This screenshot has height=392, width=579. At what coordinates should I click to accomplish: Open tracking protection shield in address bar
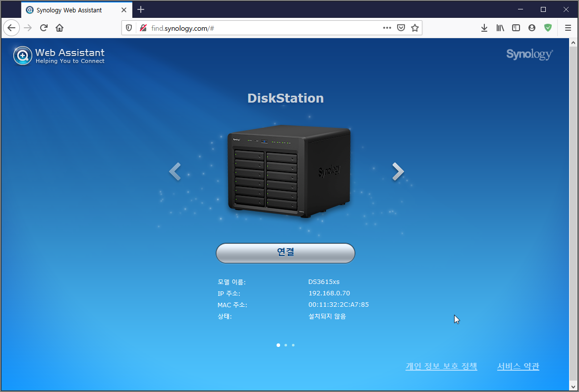coord(129,28)
